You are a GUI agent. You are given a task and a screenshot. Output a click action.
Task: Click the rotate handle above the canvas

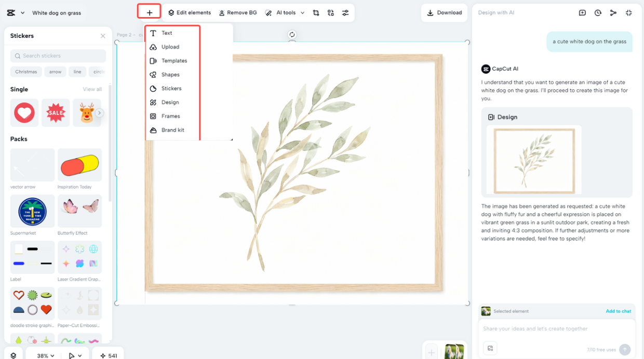pos(292,35)
